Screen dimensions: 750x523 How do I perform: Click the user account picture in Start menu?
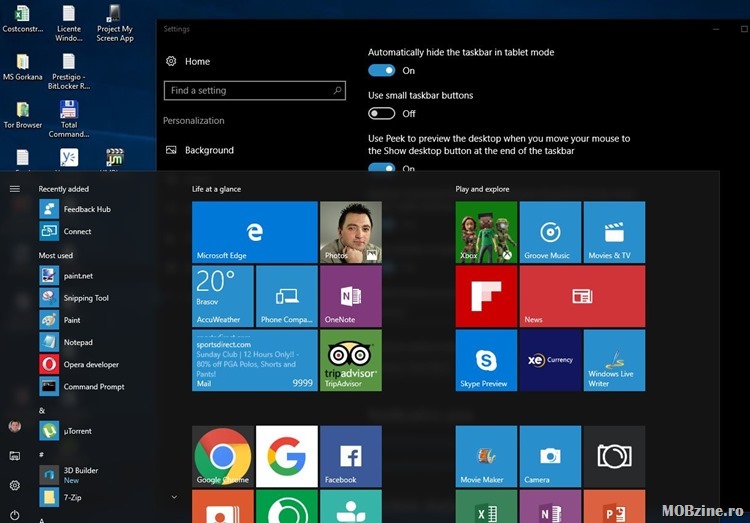15,426
